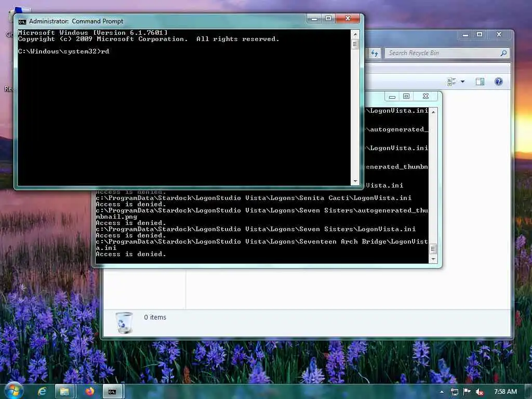Open Action Center flag icon

coord(467,392)
